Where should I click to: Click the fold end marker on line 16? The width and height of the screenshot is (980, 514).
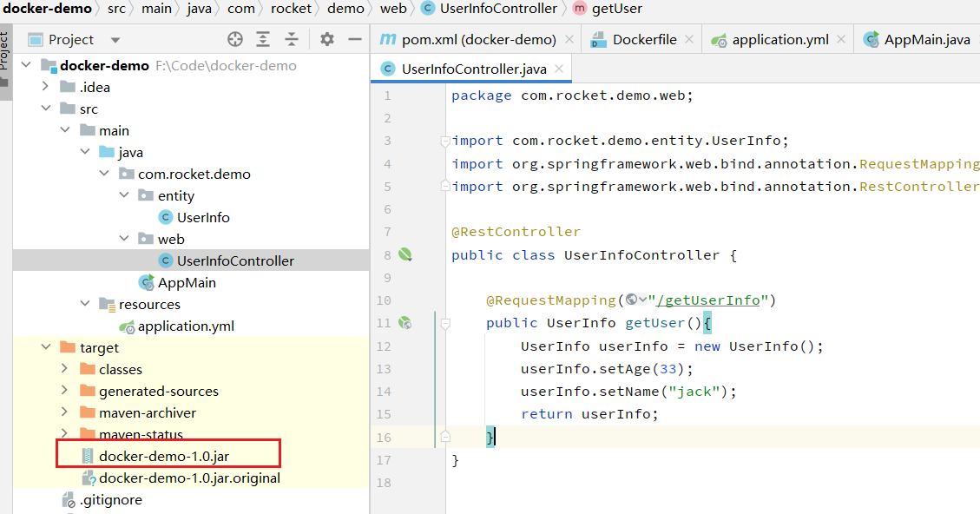445,437
